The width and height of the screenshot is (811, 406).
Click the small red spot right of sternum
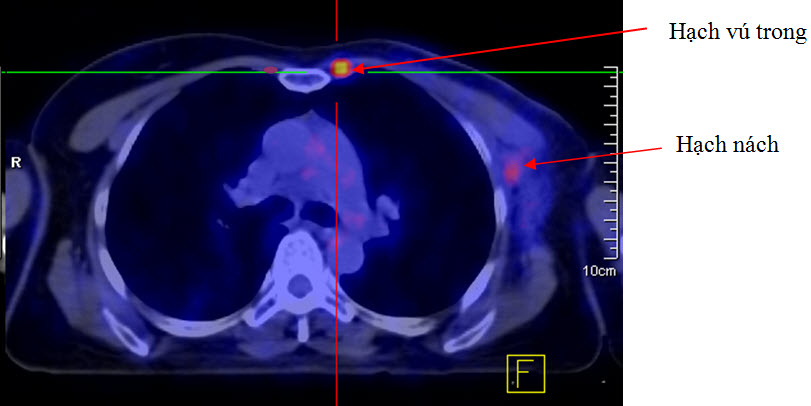click(x=270, y=70)
